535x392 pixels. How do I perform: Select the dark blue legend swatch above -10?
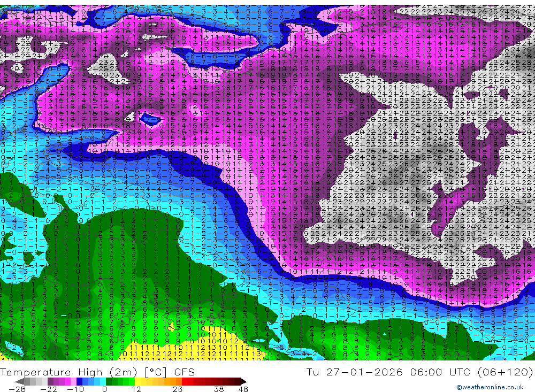[x=80, y=381]
